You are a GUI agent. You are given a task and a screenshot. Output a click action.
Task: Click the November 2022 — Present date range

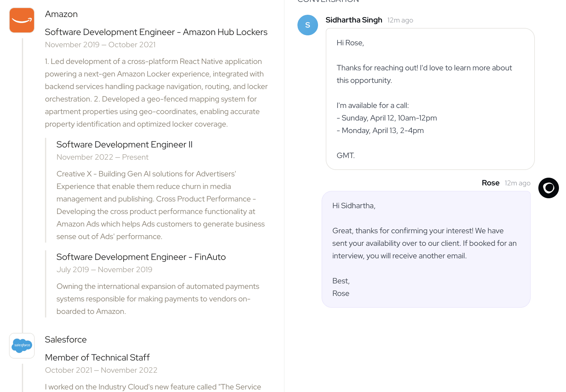102,157
